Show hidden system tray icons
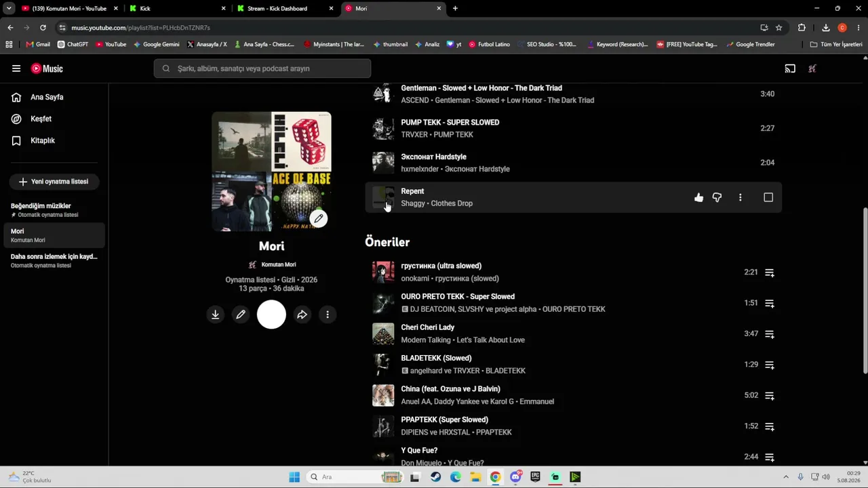This screenshot has height=488, width=868. pyautogui.click(x=786, y=477)
